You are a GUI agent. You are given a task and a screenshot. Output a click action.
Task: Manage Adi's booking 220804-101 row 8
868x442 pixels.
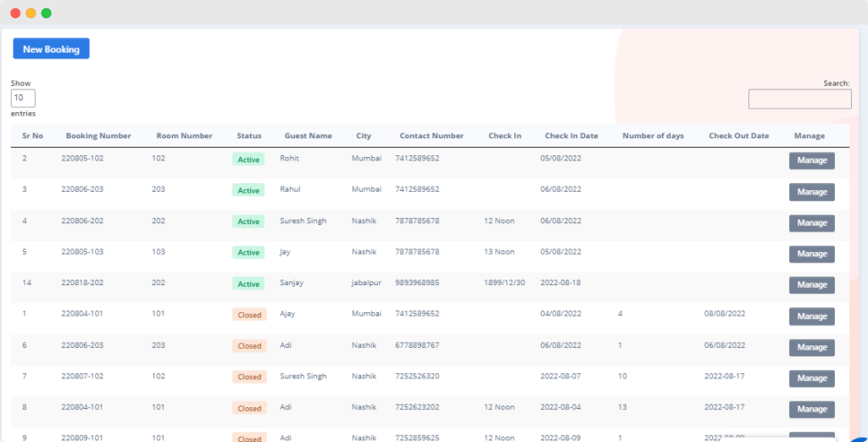812,410
